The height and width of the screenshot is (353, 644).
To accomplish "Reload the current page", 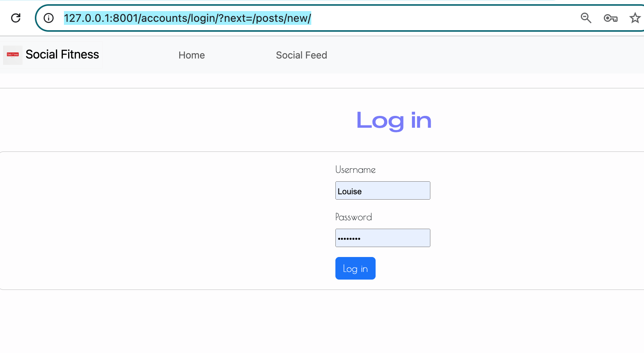I will (x=16, y=18).
